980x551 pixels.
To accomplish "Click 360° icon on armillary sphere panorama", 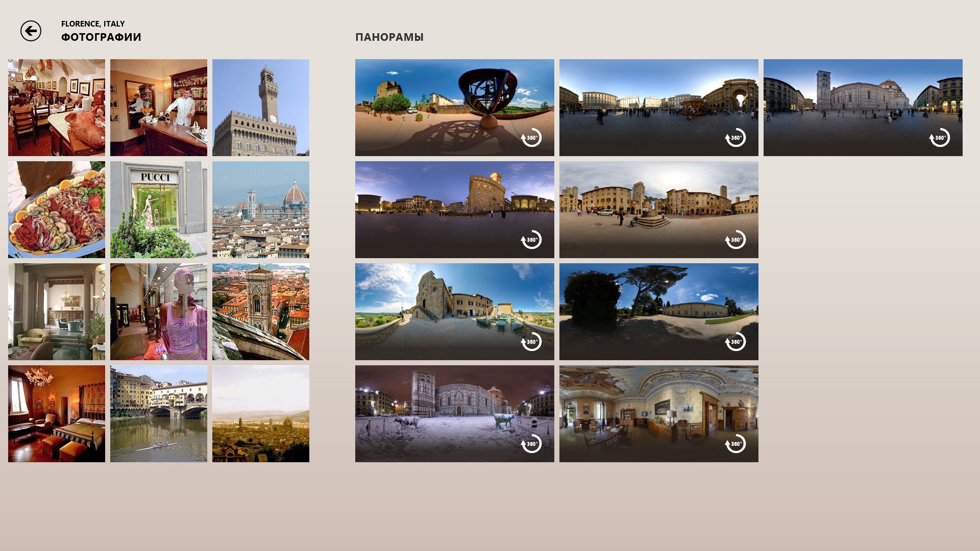I will (531, 138).
